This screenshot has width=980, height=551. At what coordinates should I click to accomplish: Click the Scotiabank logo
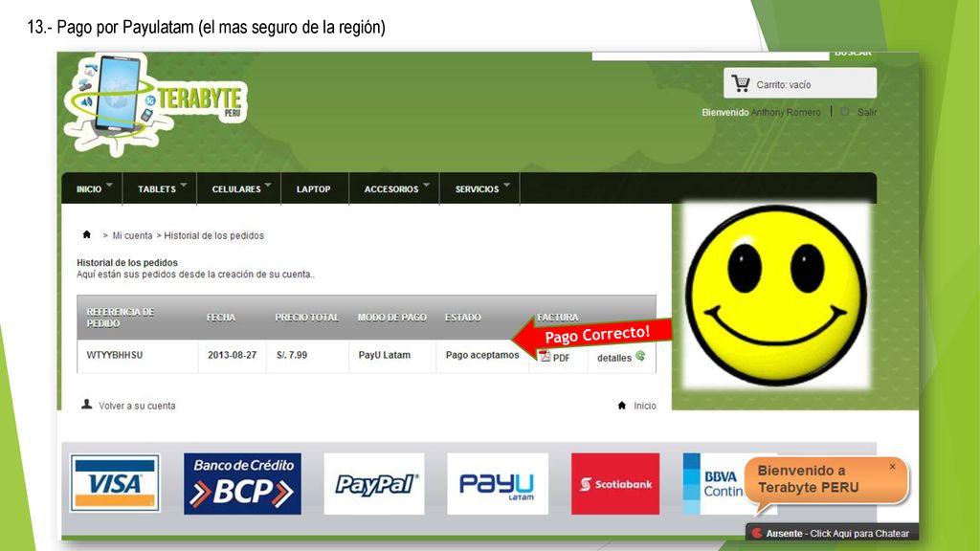coord(615,483)
